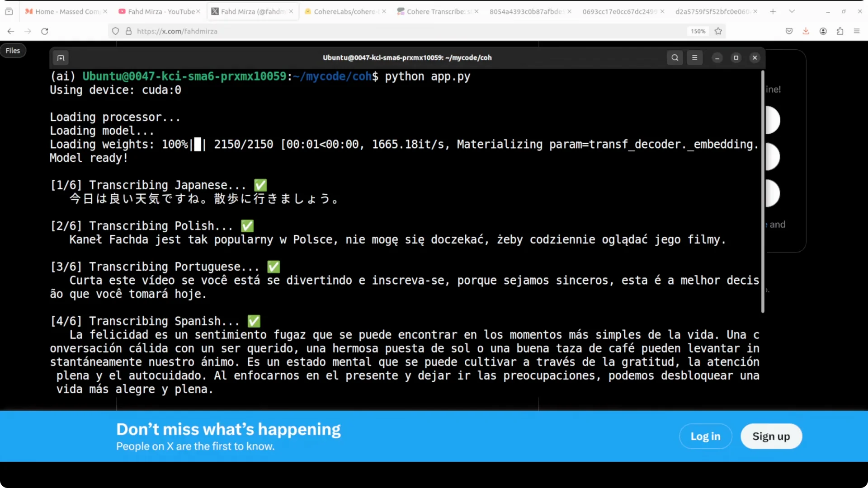Open the terminal hamburger menu
The height and width of the screenshot is (488, 868).
pyautogui.click(x=694, y=58)
